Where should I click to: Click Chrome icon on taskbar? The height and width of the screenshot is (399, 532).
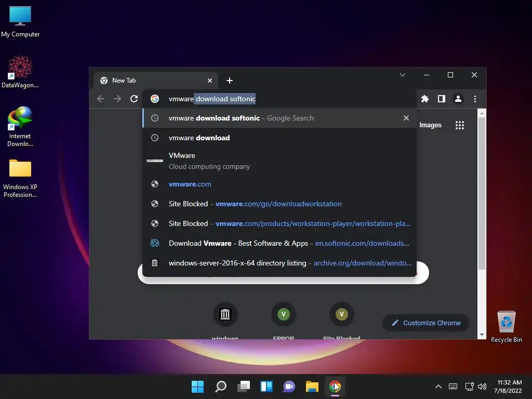[x=335, y=387]
